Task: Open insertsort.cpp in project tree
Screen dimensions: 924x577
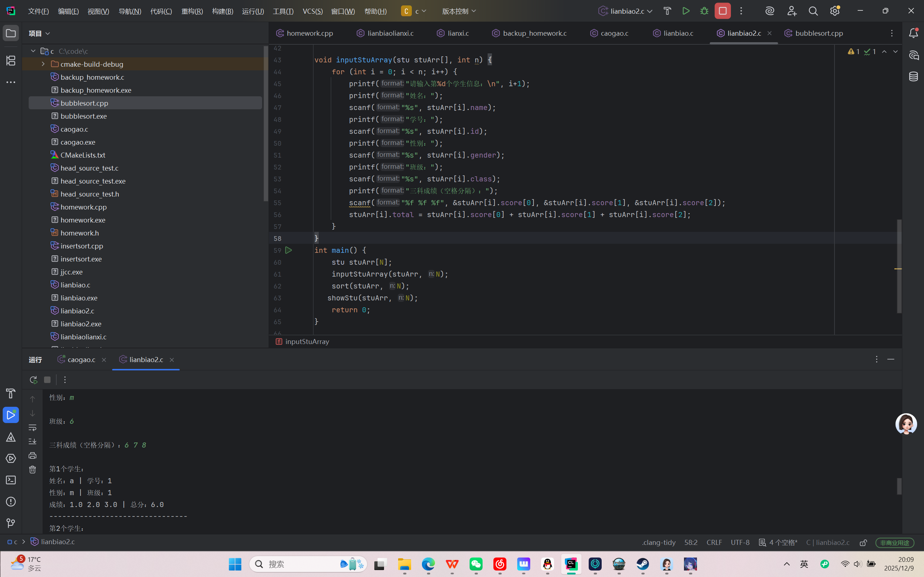Action: (x=82, y=246)
